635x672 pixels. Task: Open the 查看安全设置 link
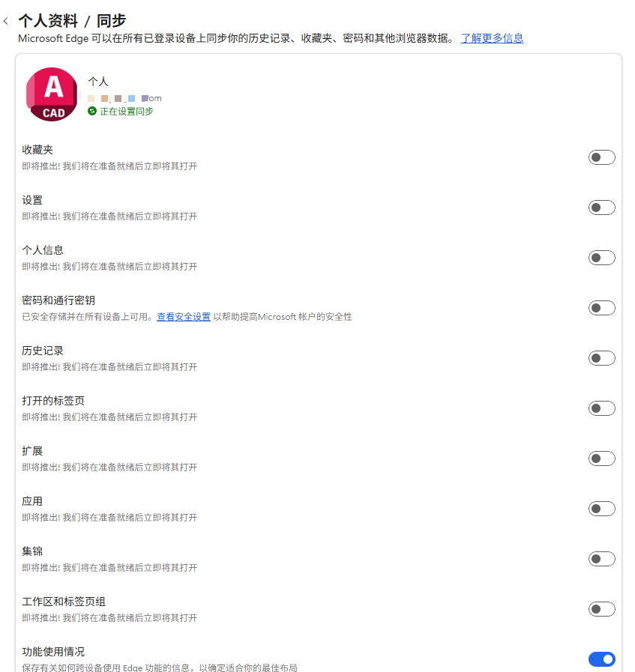(x=183, y=316)
